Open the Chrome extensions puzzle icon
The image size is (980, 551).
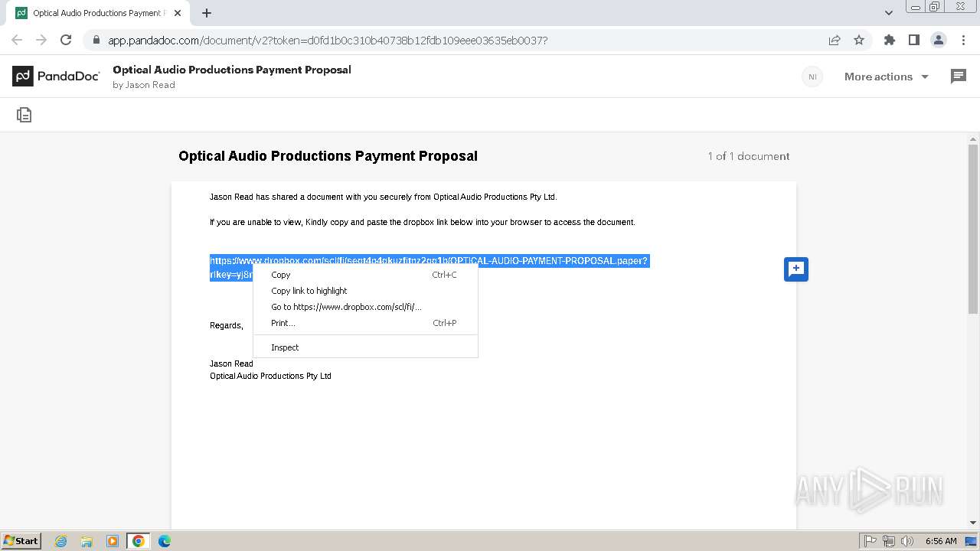[x=890, y=40]
